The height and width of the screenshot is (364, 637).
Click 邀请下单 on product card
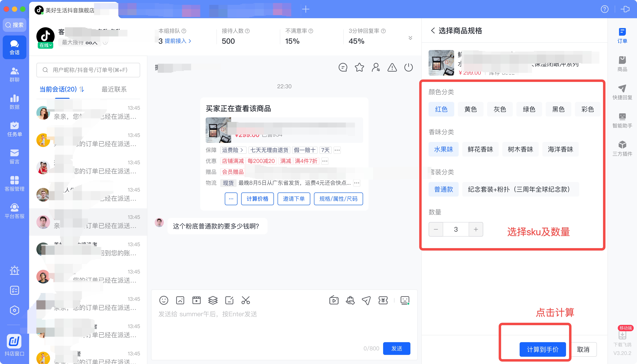pos(294,199)
